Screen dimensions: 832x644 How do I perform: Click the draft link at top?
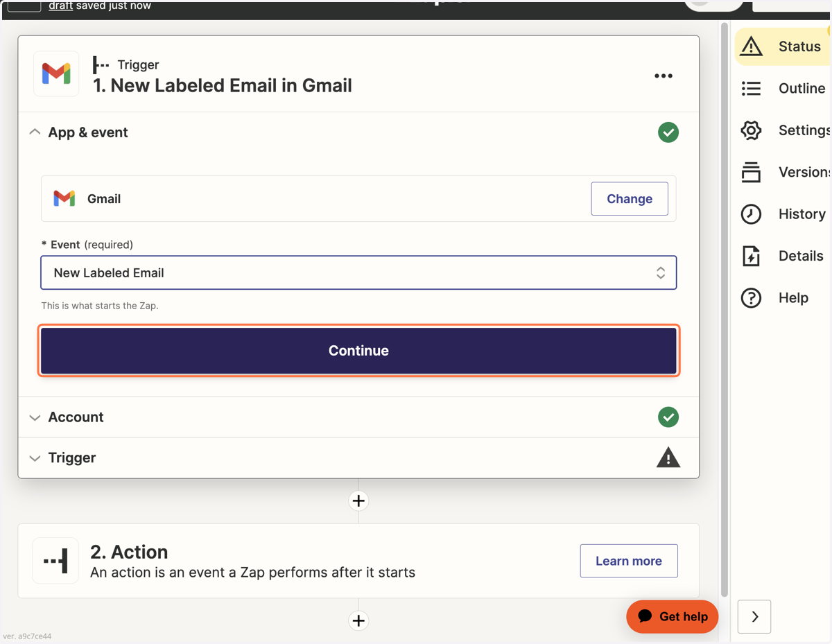61,6
